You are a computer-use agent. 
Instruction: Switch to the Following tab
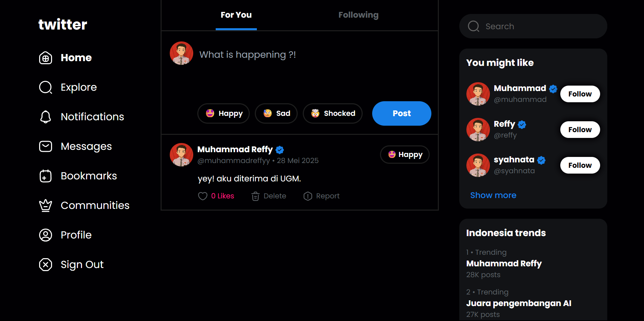coord(358,15)
